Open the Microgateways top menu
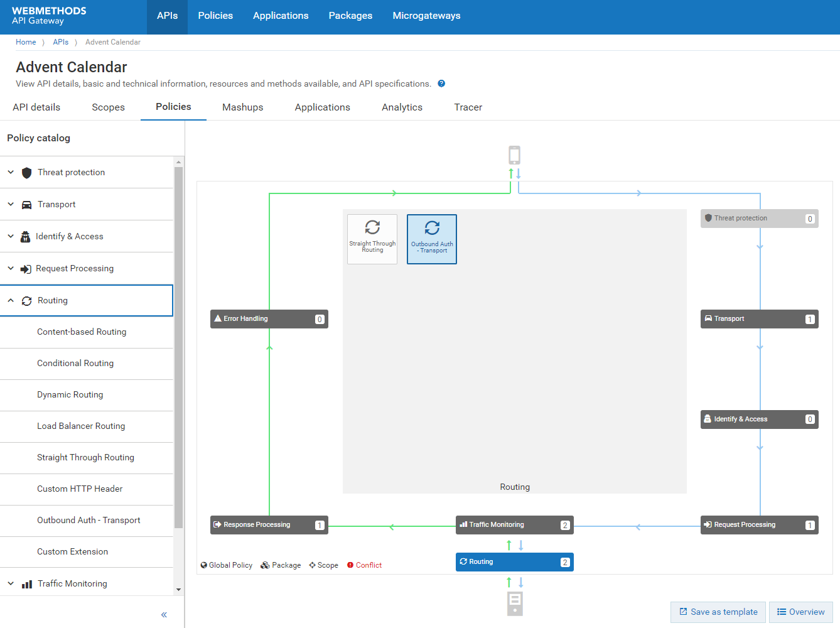Viewport: 840px width, 628px height. (x=426, y=16)
